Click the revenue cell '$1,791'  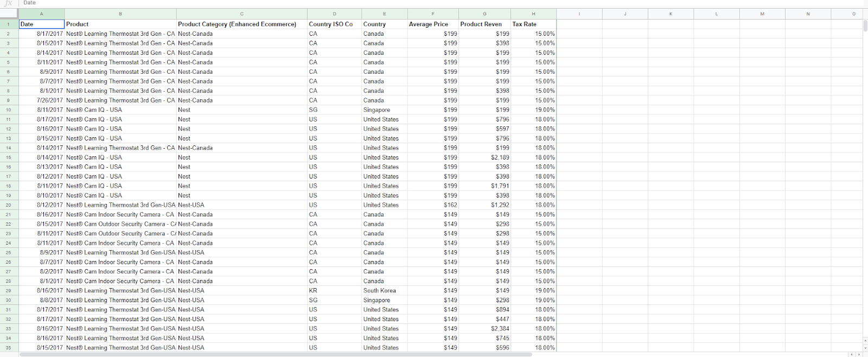point(484,186)
